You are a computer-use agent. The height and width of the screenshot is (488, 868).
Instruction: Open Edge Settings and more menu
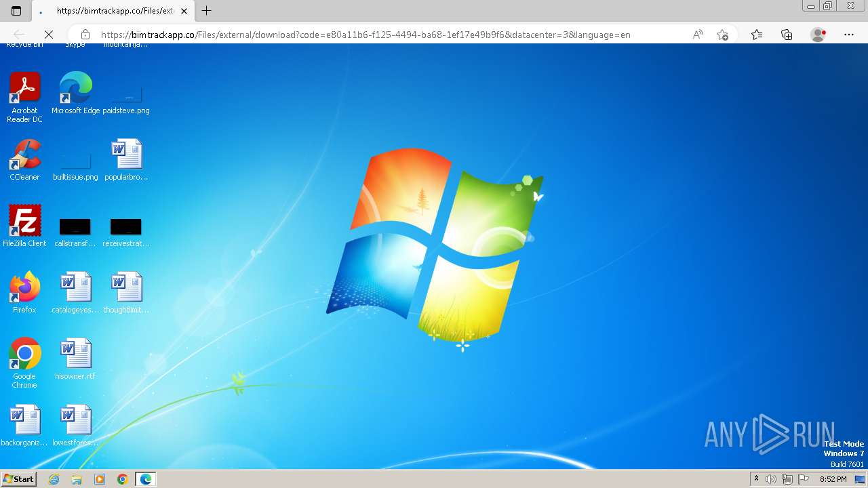(849, 35)
